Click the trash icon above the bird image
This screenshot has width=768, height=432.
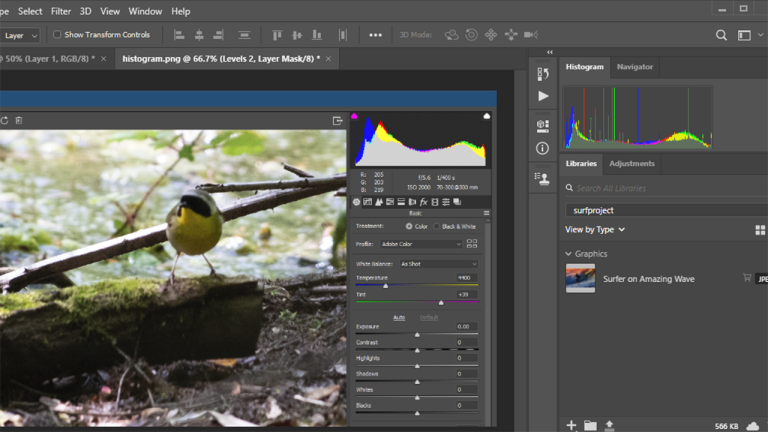tap(19, 120)
